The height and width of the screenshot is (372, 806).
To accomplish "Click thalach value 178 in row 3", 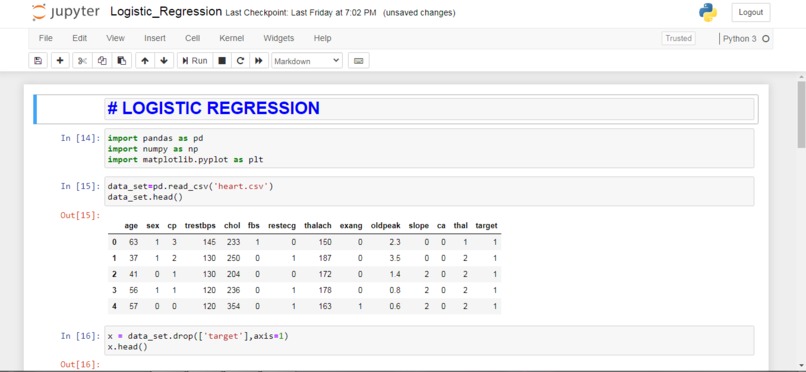I will 325,290.
